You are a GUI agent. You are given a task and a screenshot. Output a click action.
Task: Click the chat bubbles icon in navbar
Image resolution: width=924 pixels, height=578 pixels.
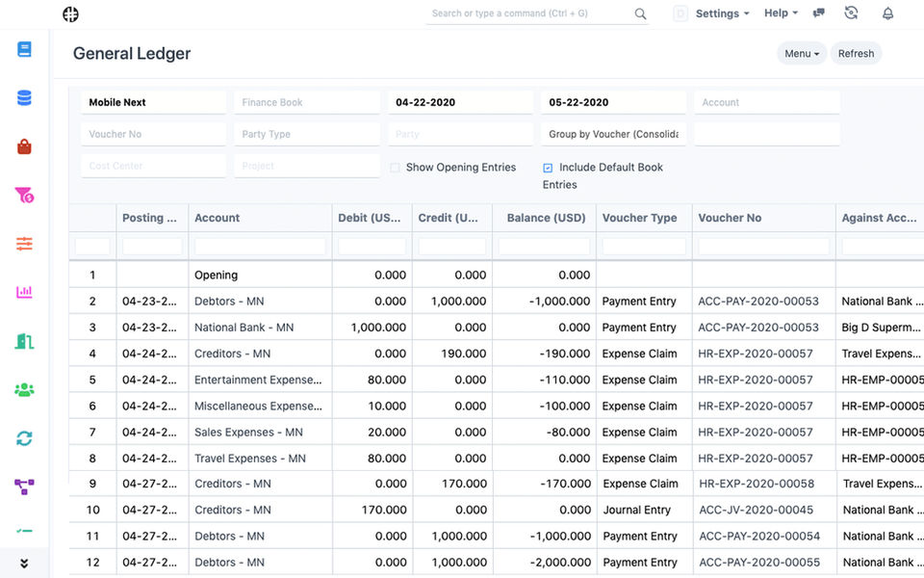pos(819,13)
